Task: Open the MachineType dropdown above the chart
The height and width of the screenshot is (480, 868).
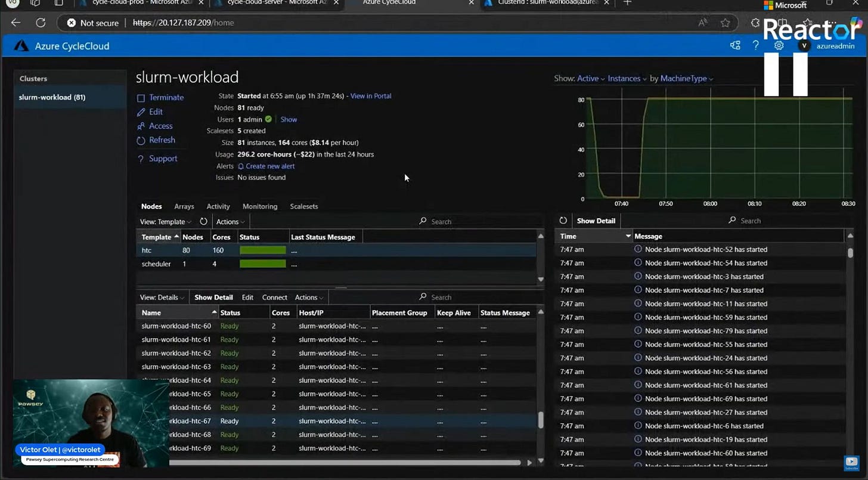Action: point(687,79)
